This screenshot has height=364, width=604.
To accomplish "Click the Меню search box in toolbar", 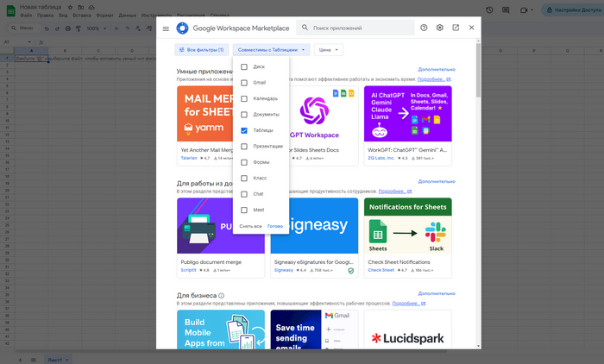I will tap(25, 28).
